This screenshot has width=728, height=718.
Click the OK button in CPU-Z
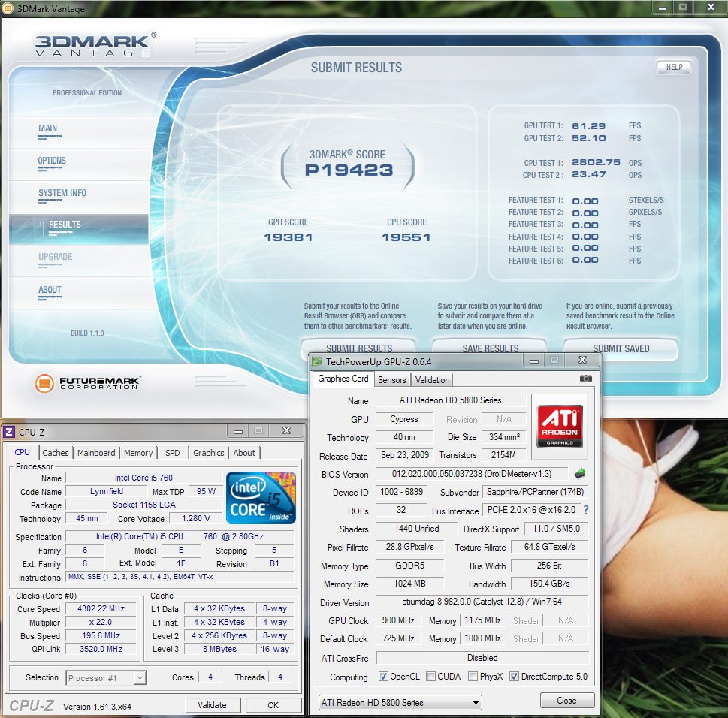coord(273,705)
